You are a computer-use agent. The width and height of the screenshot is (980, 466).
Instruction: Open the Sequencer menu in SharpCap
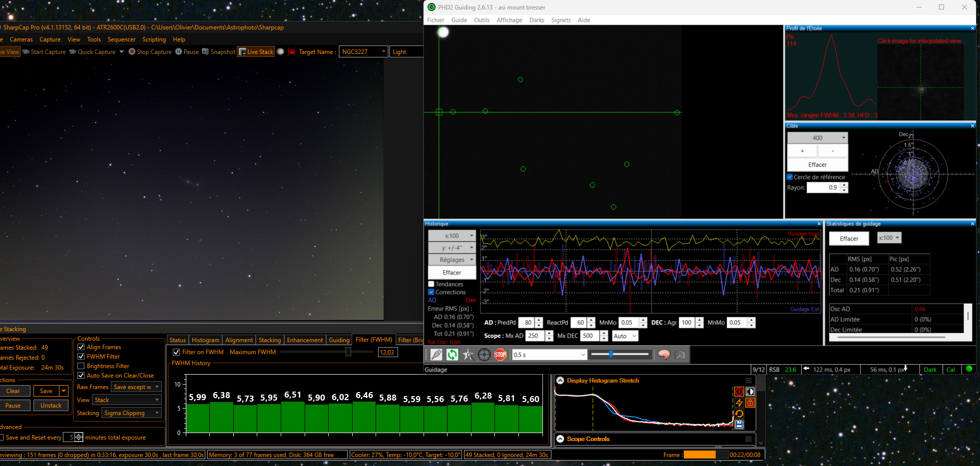pos(121,39)
